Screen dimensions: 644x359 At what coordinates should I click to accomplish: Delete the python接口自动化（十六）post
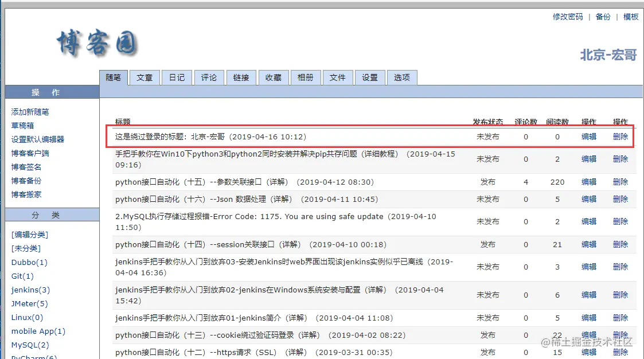[620, 199]
